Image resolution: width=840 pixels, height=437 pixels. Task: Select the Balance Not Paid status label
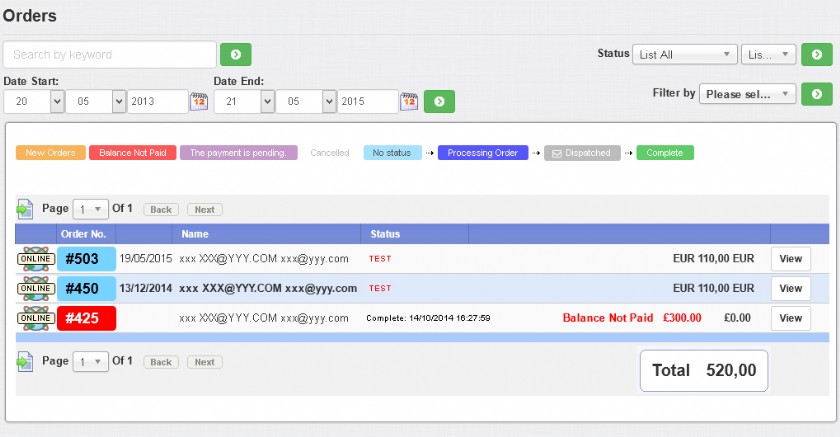pos(133,153)
